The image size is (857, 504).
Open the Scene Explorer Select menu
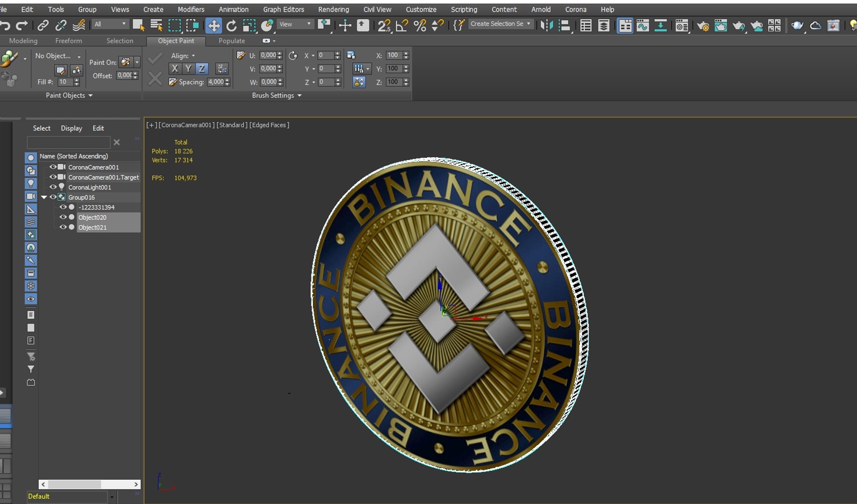click(42, 128)
